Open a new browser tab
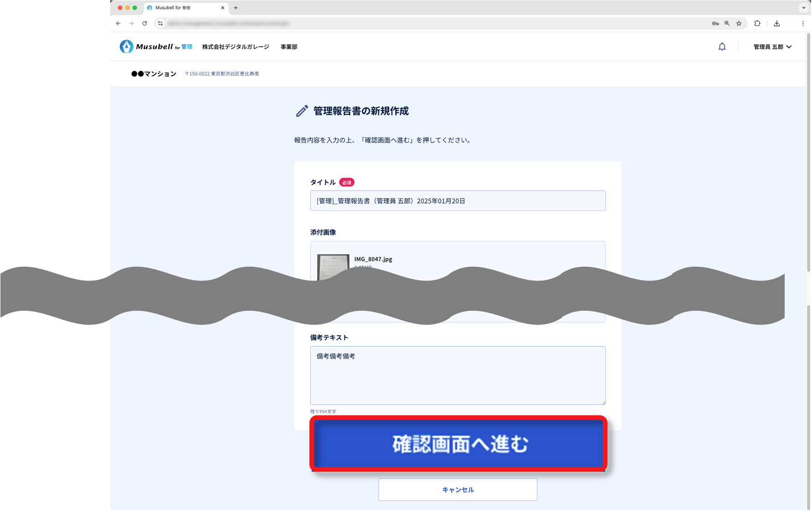 236,8
